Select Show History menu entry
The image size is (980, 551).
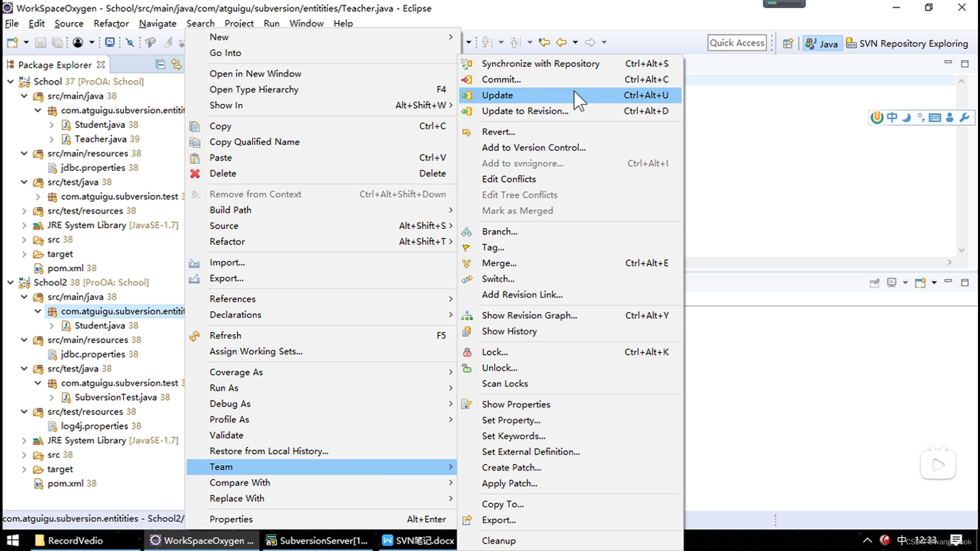[x=570, y=331]
